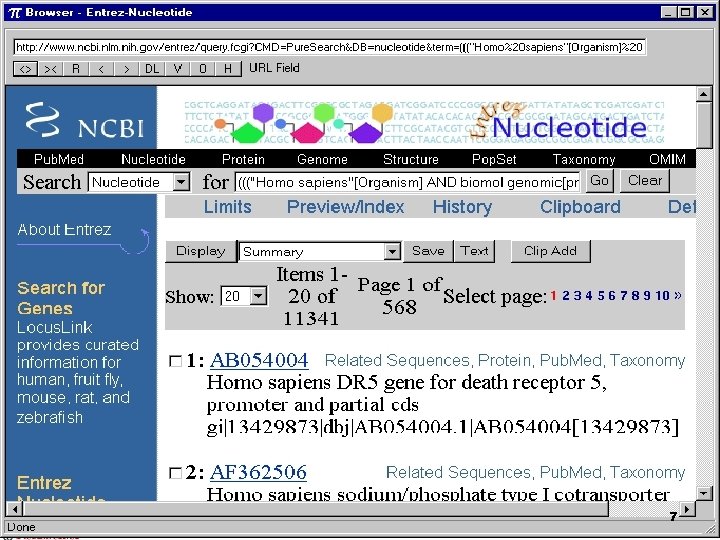Screen dimensions: 720x540
Task: Click the Clear button
Action: click(x=645, y=180)
